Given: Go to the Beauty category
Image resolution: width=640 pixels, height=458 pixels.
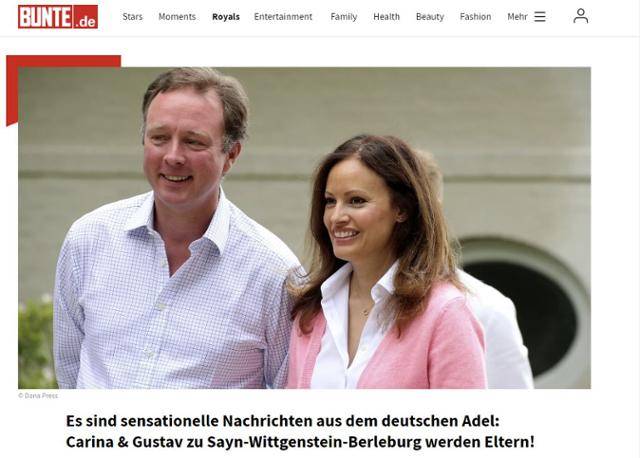Looking at the screenshot, I should (x=430, y=17).
